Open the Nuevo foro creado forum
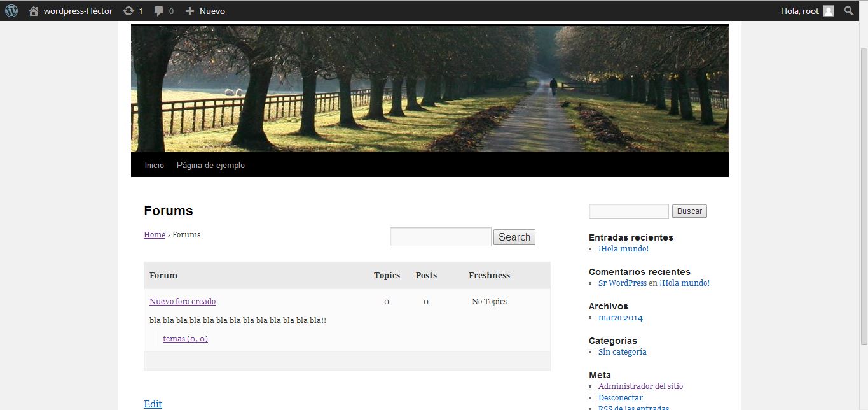The width and height of the screenshot is (868, 410). coord(183,302)
